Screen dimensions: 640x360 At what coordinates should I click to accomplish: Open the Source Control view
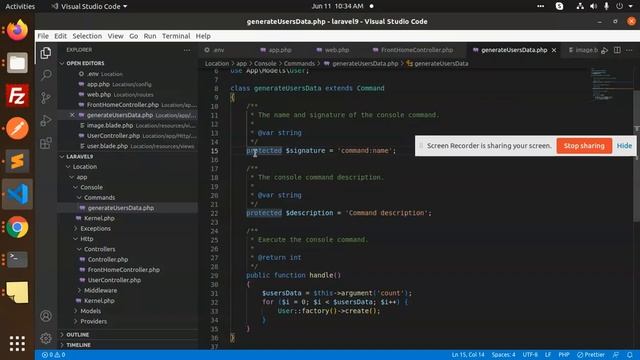pos(46,98)
